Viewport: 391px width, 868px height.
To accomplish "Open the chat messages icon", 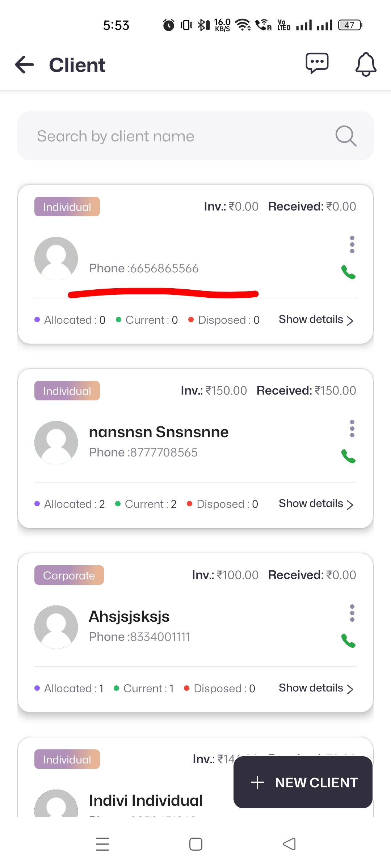I will (x=317, y=64).
